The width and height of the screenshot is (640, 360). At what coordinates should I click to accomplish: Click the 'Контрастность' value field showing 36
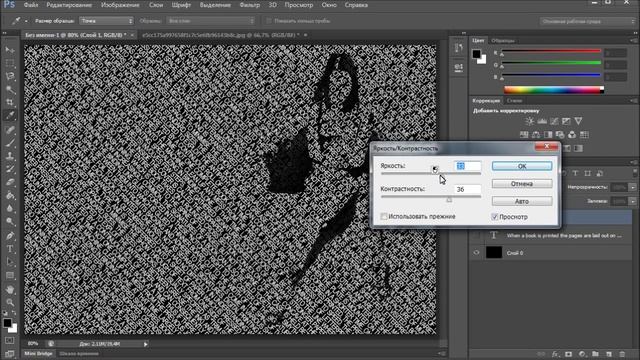[x=467, y=189]
